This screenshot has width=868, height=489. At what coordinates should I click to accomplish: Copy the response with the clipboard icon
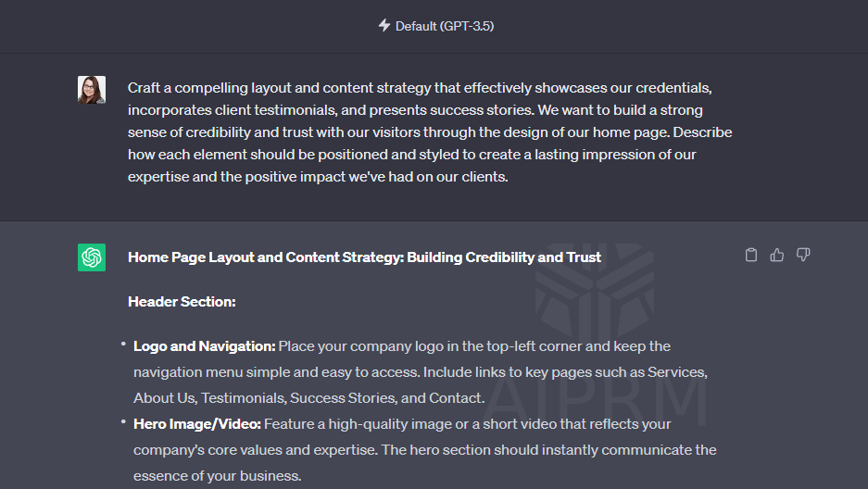click(750, 255)
